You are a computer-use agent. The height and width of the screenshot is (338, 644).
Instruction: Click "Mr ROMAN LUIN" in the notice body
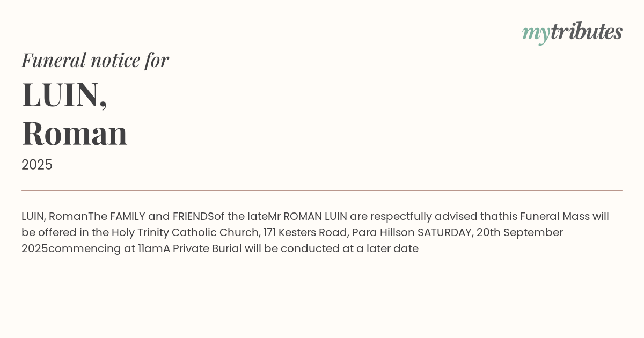click(308, 216)
